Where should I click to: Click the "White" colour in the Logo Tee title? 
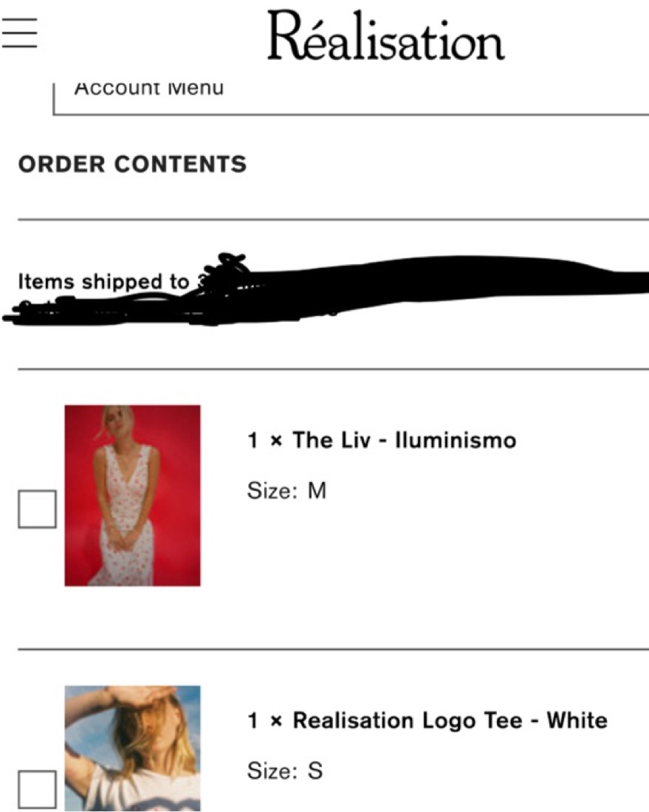[577, 720]
